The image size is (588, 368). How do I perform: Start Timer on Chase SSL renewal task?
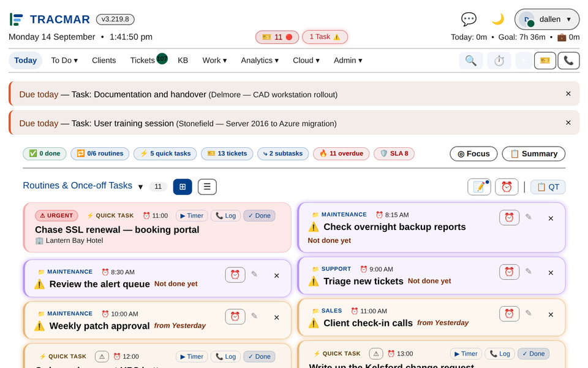[x=192, y=215]
